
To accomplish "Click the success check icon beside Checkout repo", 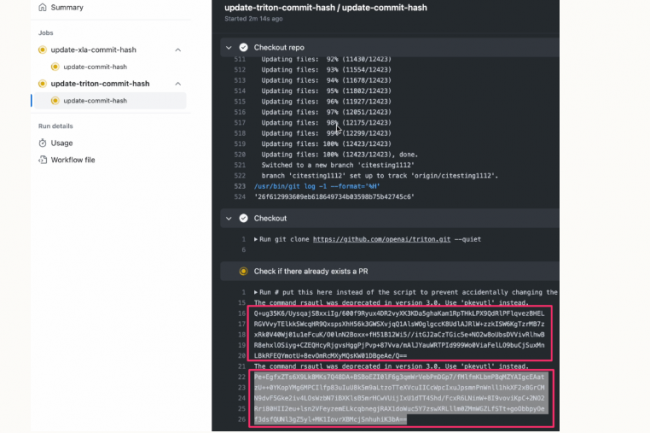I will tap(242, 47).
